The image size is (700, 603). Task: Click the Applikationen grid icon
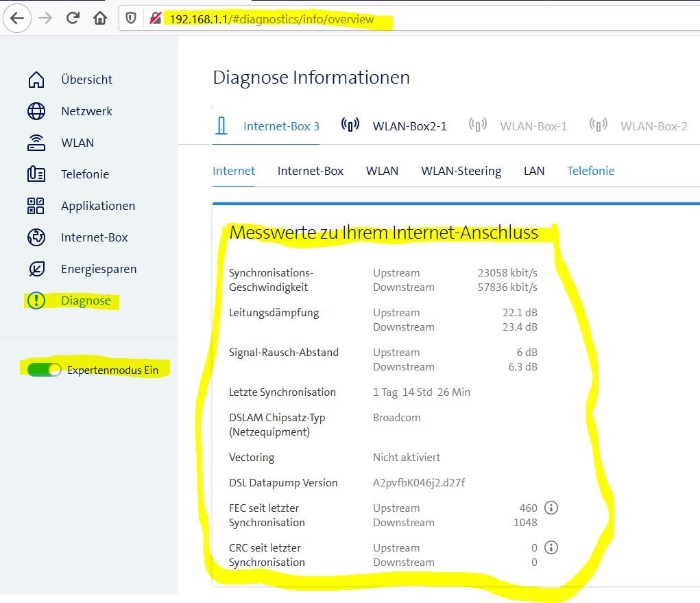click(x=36, y=206)
